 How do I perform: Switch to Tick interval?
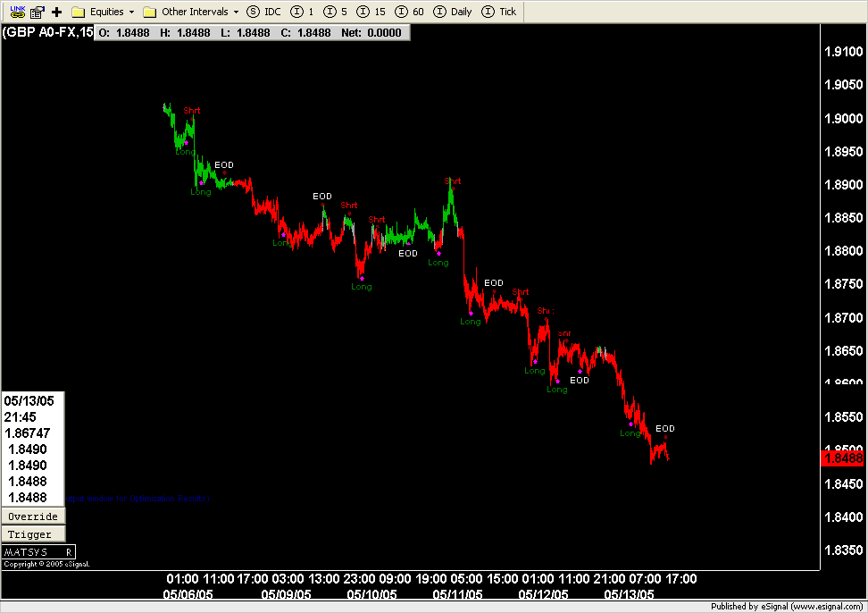499,12
